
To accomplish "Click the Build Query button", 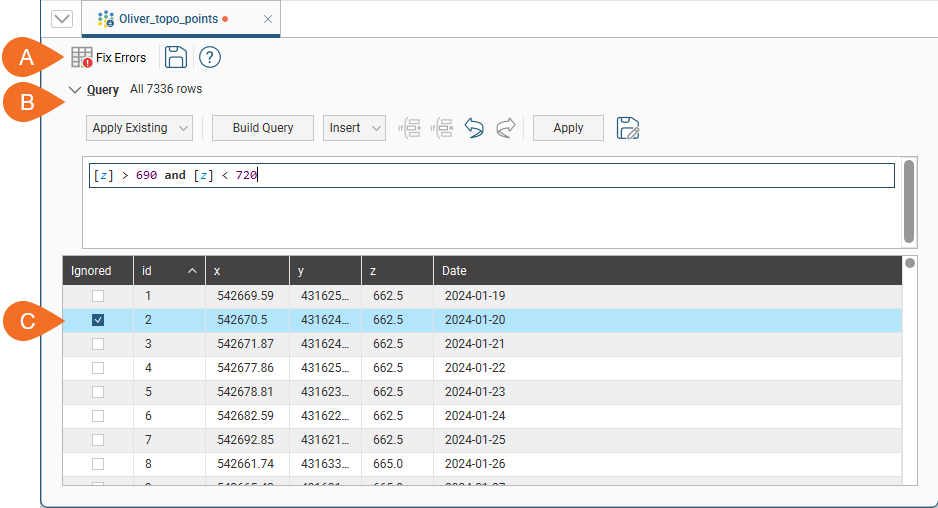I will [263, 128].
